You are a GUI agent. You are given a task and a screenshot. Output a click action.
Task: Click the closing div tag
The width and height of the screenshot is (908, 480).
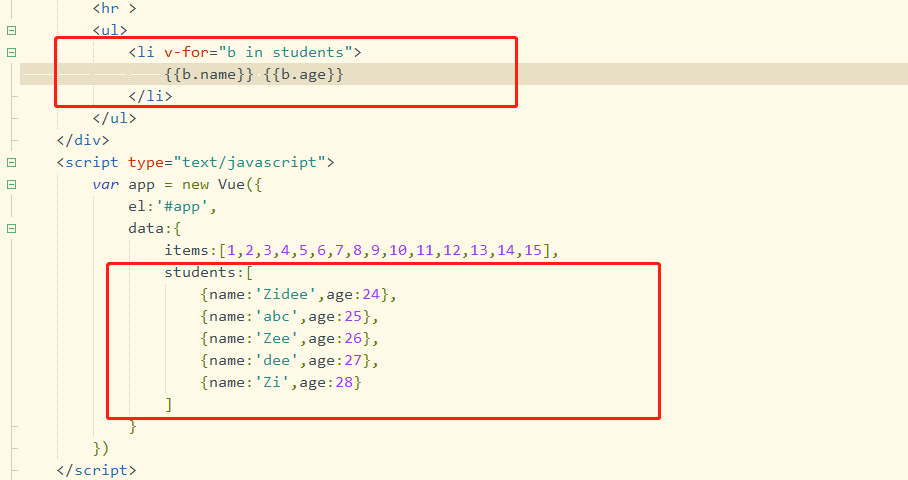(x=83, y=140)
